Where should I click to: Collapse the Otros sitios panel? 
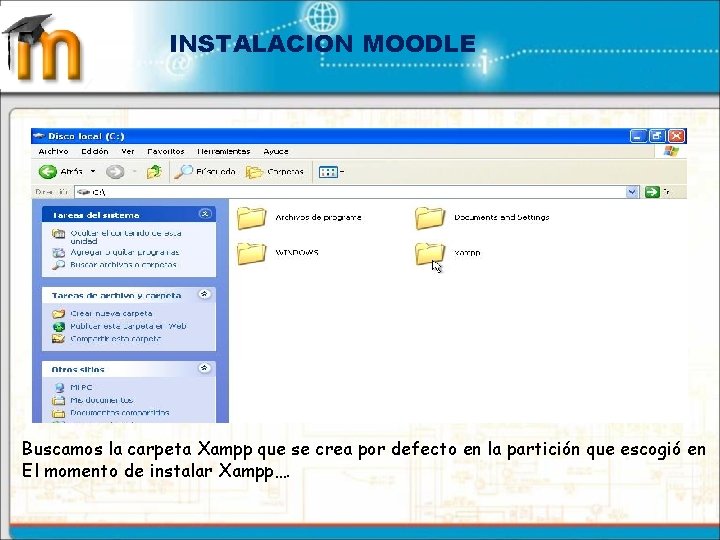[x=205, y=368]
